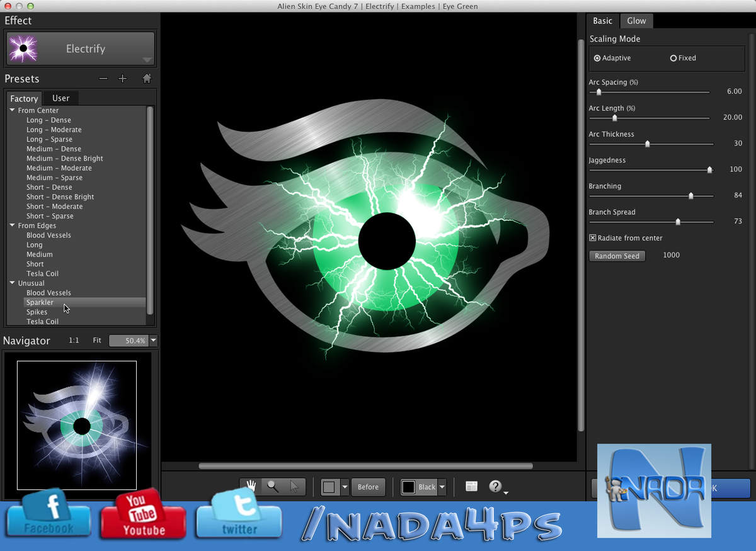Click the 50.4% zoom field
756x551 pixels.
[x=128, y=341]
